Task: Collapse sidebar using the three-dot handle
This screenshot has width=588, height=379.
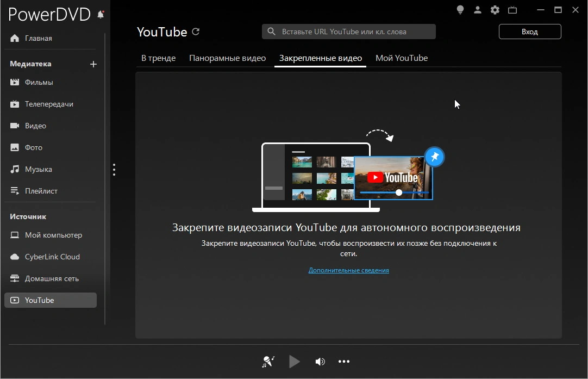Action: point(114,170)
